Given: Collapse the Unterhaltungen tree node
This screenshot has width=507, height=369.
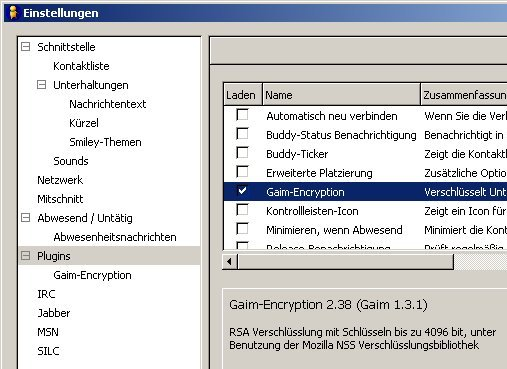Looking at the screenshot, I should [41, 85].
